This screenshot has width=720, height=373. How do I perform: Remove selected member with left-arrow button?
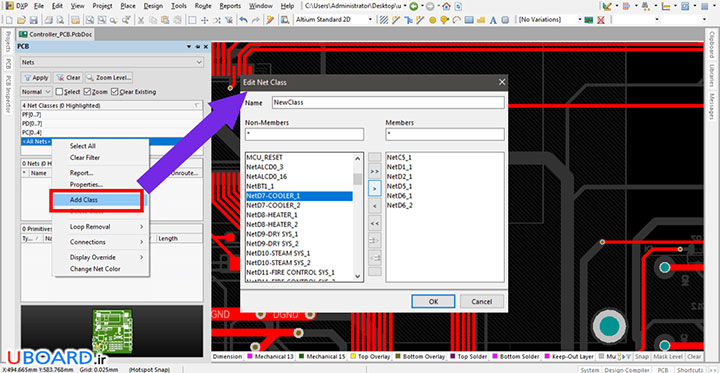[x=375, y=206]
